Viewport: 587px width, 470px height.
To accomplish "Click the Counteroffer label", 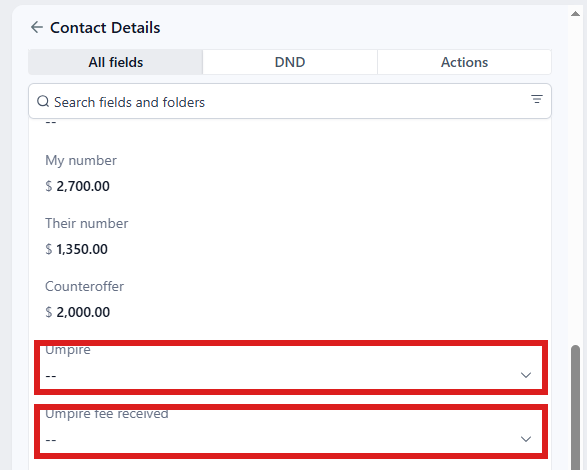I will (x=84, y=286).
